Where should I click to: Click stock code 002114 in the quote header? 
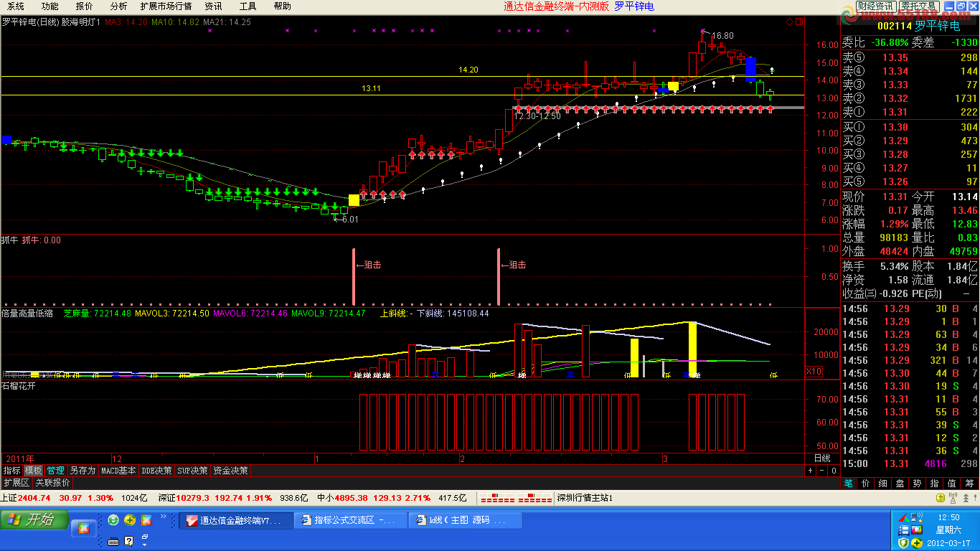click(x=894, y=26)
